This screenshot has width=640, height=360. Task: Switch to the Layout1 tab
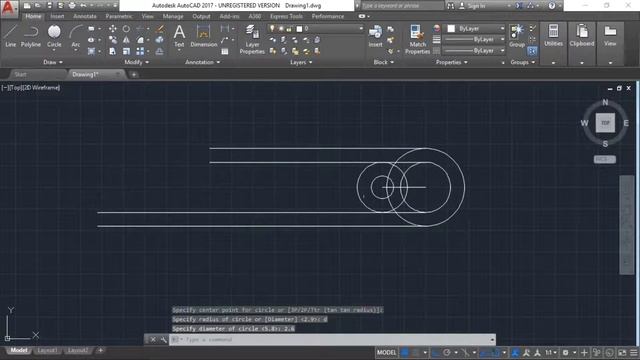[x=47, y=350]
